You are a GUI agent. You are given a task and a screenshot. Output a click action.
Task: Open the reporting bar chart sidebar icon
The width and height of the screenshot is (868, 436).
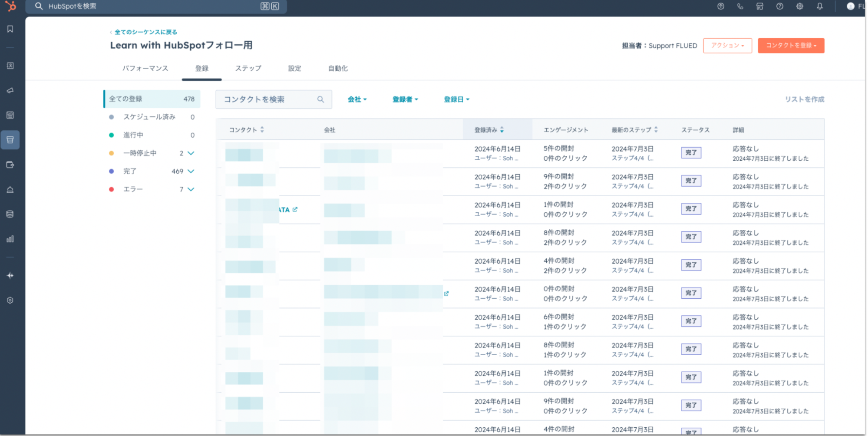(x=10, y=239)
